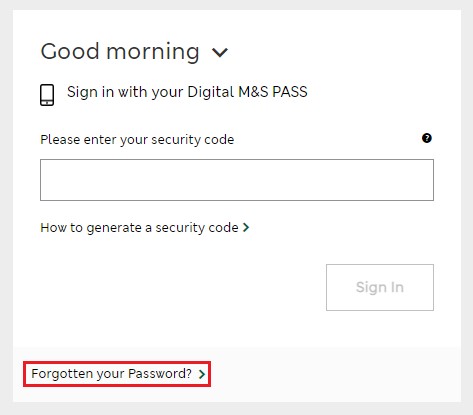The height and width of the screenshot is (415, 473).
Task: Click the chevron beside Forgotten your Password
Action: [202, 374]
